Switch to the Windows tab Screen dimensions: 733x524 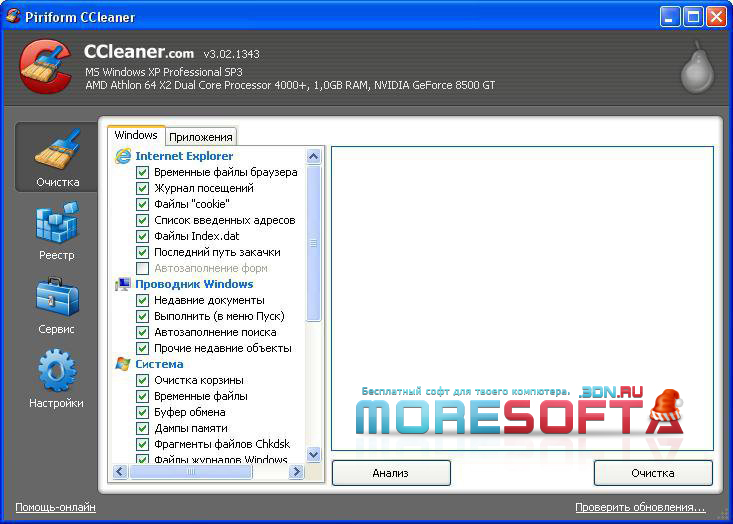[136, 135]
